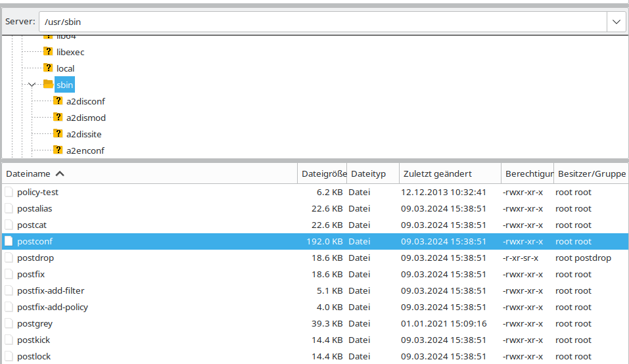
Task: Select the postkick file row
Action: [34, 340]
